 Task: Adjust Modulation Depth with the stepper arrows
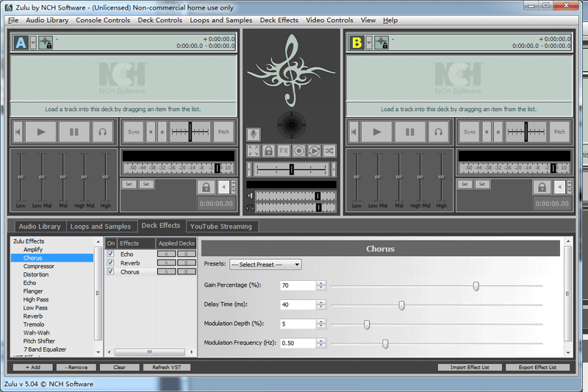(x=321, y=324)
